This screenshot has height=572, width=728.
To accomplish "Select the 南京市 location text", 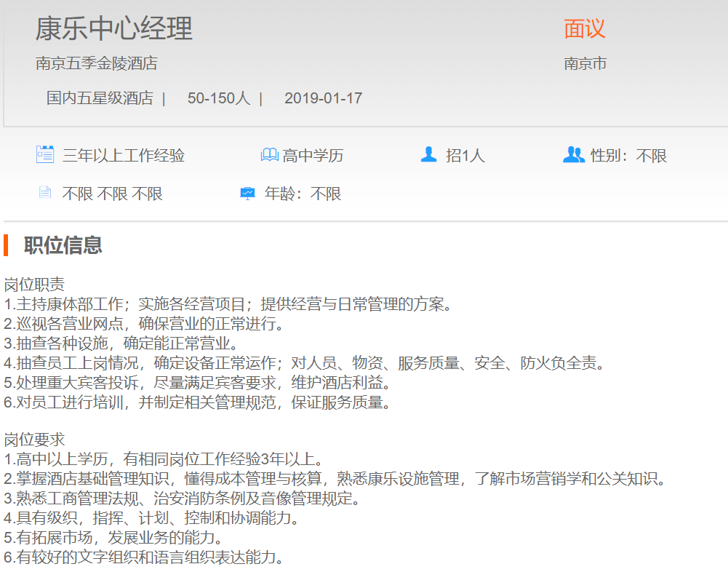I will click(585, 63).
